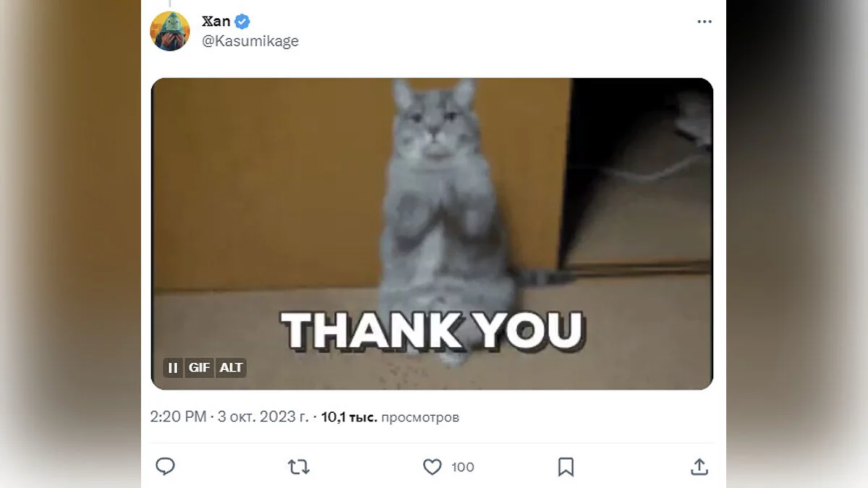Click the date 3 окт. 2023 г.
The width and height of the screenshot is (868, 488).
[263, 417]
